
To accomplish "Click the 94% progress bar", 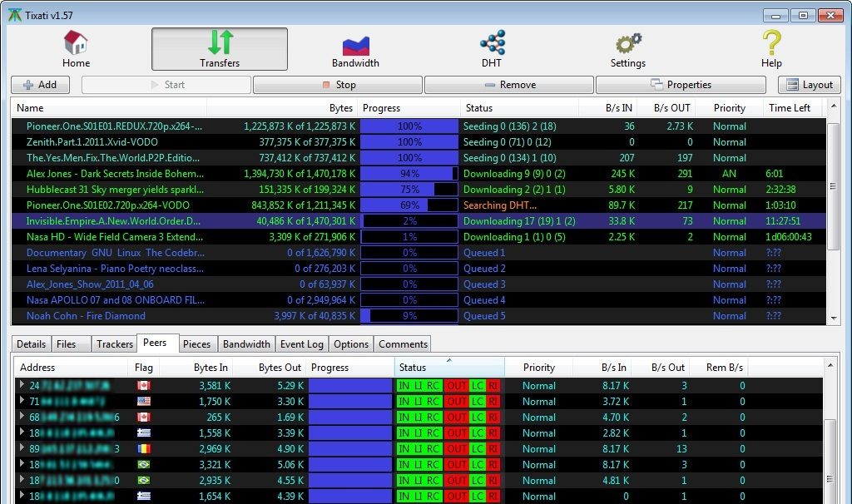I will tap(409, 174).
